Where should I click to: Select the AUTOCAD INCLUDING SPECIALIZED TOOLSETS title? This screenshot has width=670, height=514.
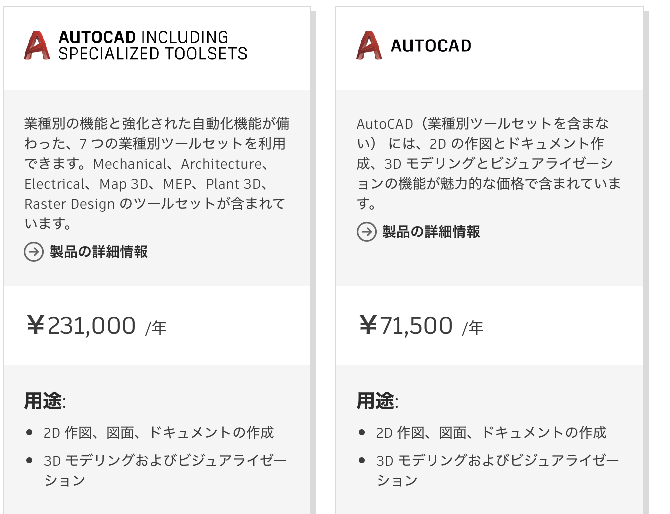[x=153, y=45]
